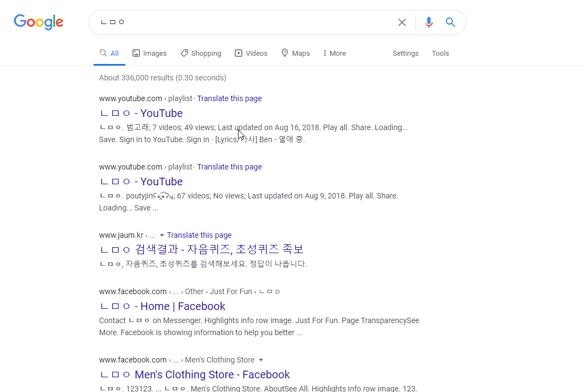Click the Google logo
The width and height of the screenshot is (587, 392).
coord(38,22)
